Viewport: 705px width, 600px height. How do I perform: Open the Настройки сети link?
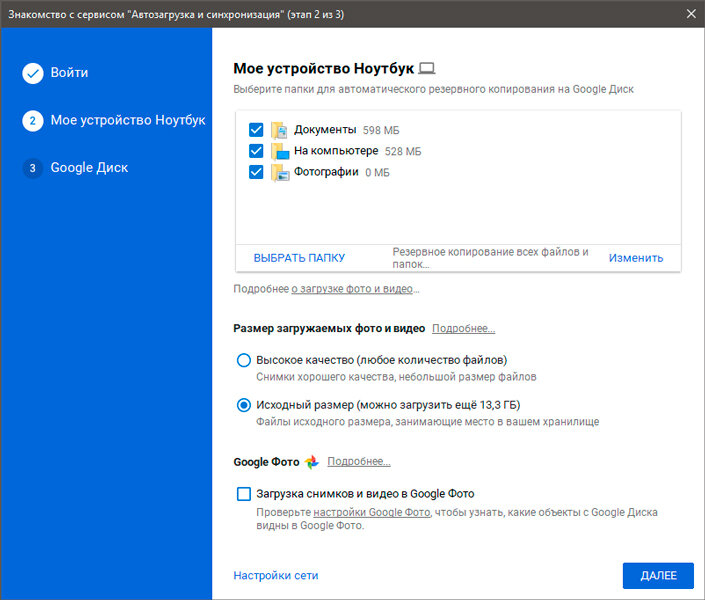coord(276,576)
